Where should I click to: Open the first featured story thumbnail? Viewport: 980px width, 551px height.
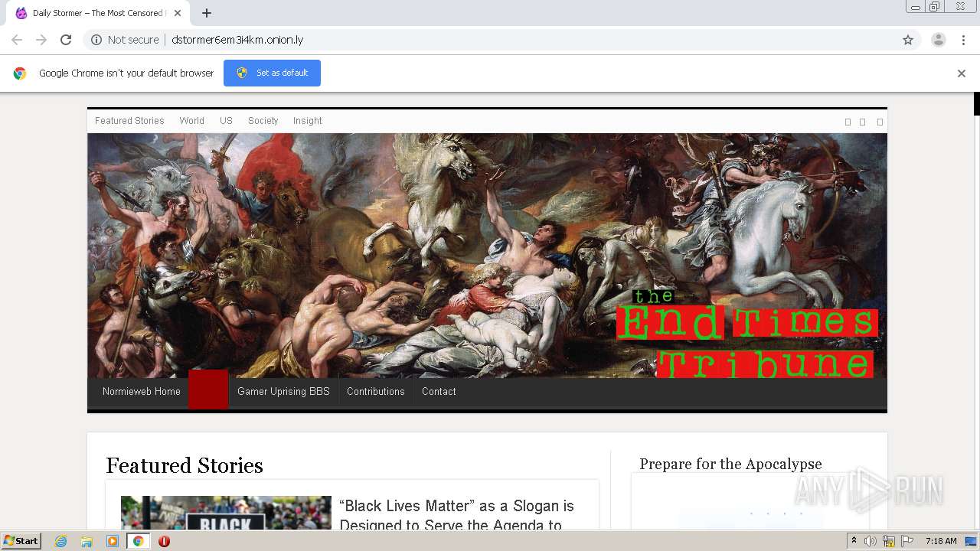(x=226, y=513)
